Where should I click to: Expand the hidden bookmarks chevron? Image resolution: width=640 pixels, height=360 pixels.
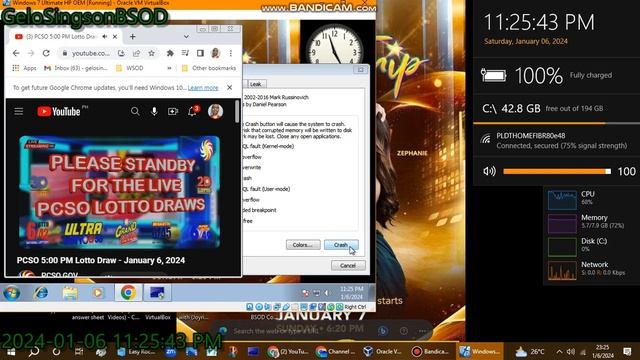[x=169, y=68]
